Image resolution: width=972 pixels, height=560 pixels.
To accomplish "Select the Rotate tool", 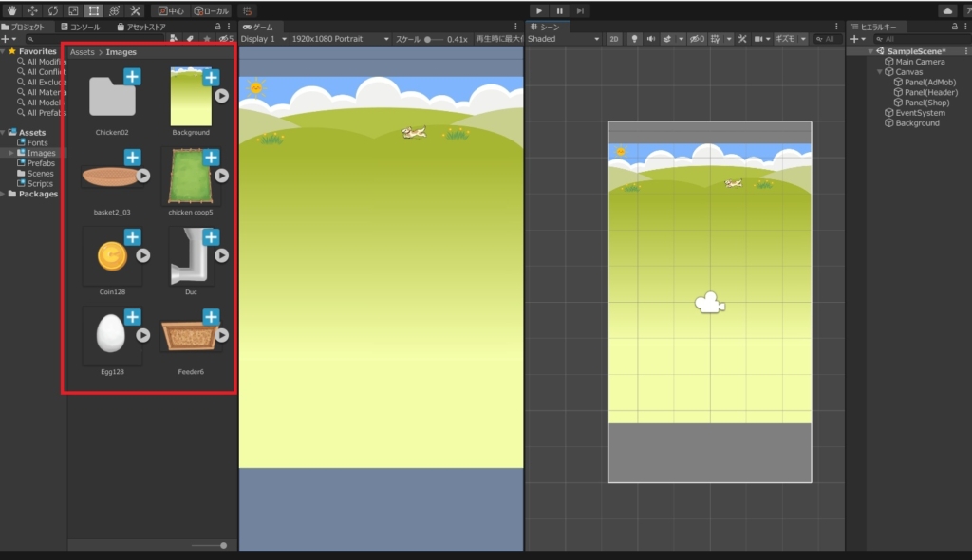I will click(52, 10).
